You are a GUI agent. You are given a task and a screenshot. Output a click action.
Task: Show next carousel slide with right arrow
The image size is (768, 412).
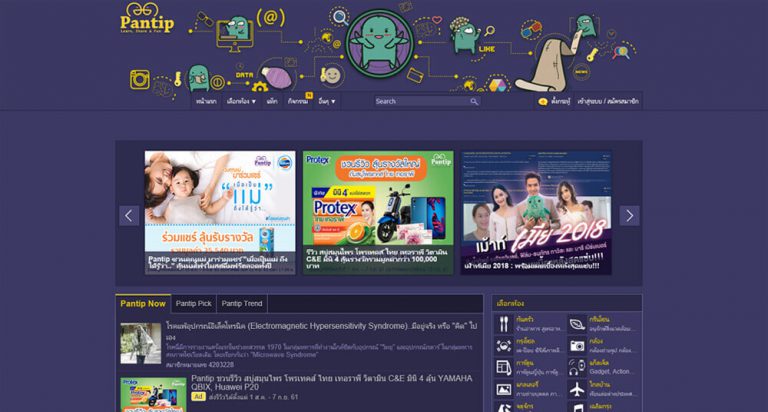pos(629,216)
